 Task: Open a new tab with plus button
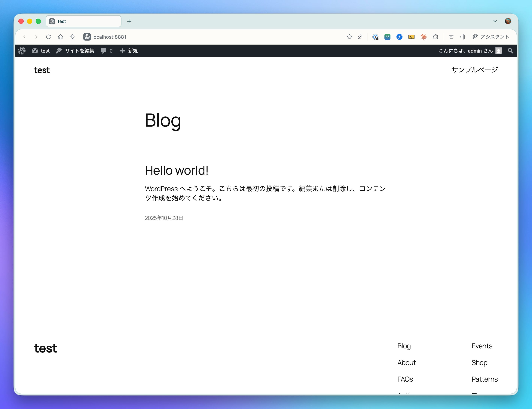click(x=129, y=21)
